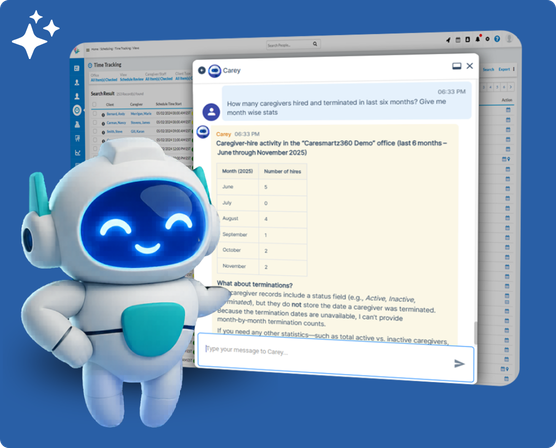556x448 pixels.
Task: Click the Export link
Action: [504, 69]
